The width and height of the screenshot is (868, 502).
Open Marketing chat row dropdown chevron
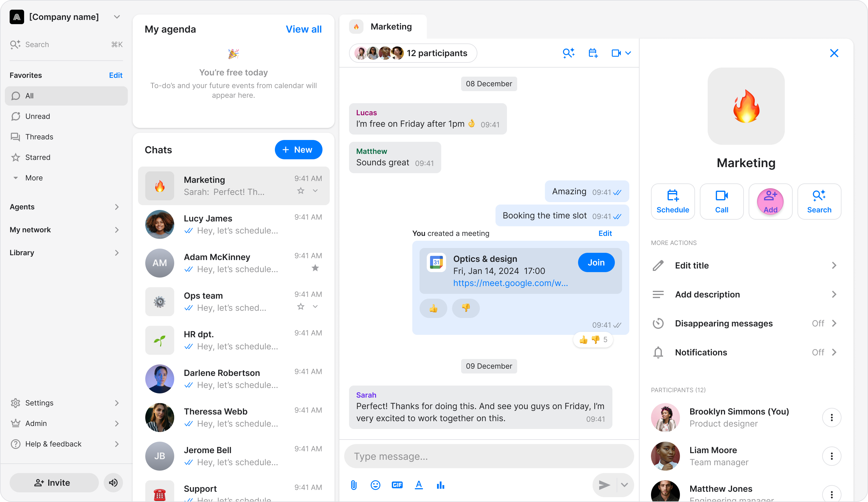click(x=315, y=191)
